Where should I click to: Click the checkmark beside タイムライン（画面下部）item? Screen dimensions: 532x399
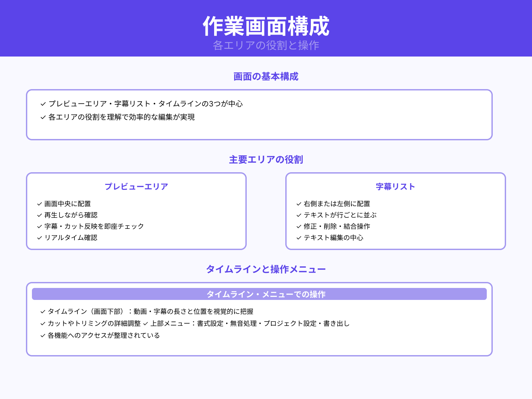(43, 312)
